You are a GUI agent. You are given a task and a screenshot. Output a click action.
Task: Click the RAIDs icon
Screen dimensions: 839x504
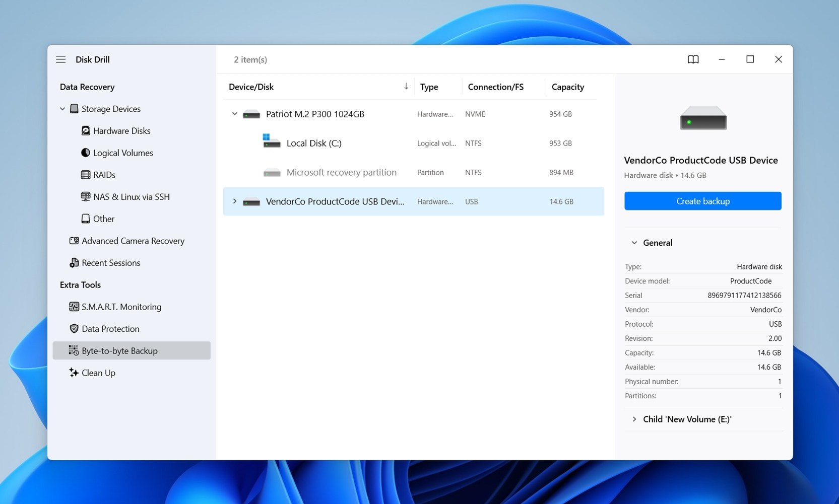pyautogui.click(x=86, y=174)
